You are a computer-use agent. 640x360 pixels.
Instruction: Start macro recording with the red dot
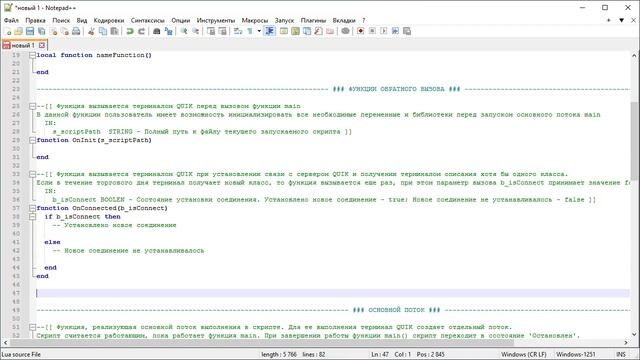(360, 31)
